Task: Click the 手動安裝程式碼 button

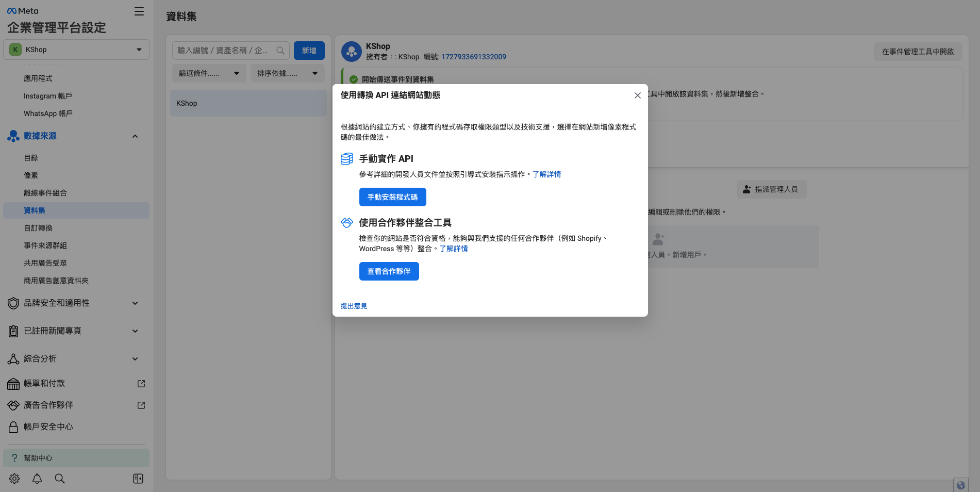Action: coord(393,197)
